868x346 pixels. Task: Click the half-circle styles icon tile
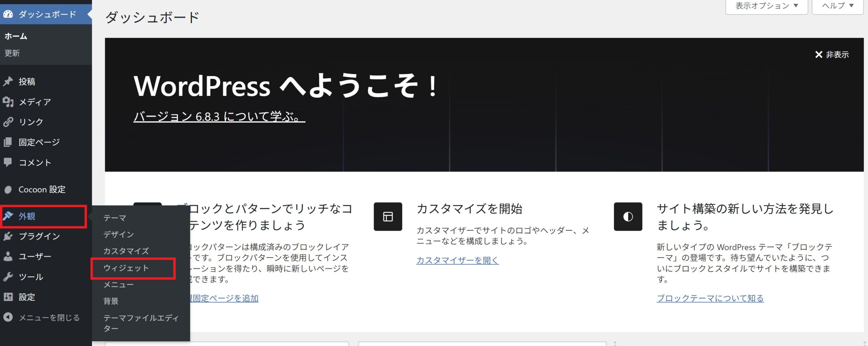(x=628, y=217)
